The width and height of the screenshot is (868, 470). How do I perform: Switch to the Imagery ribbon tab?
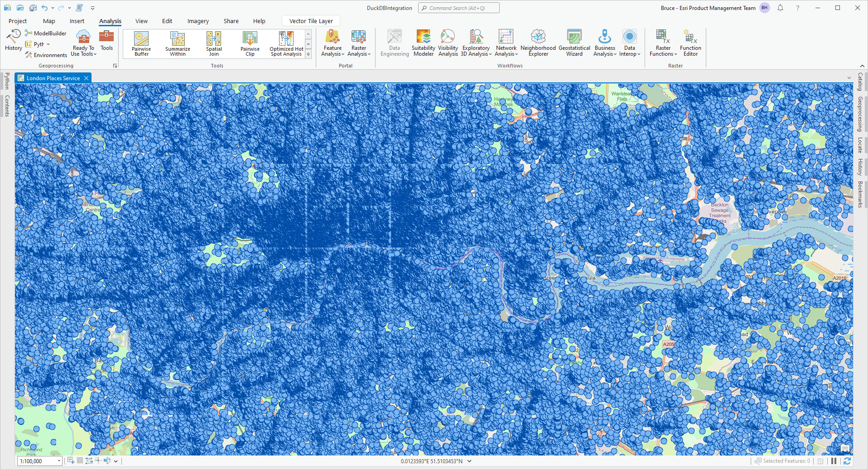tap(198, 21)
